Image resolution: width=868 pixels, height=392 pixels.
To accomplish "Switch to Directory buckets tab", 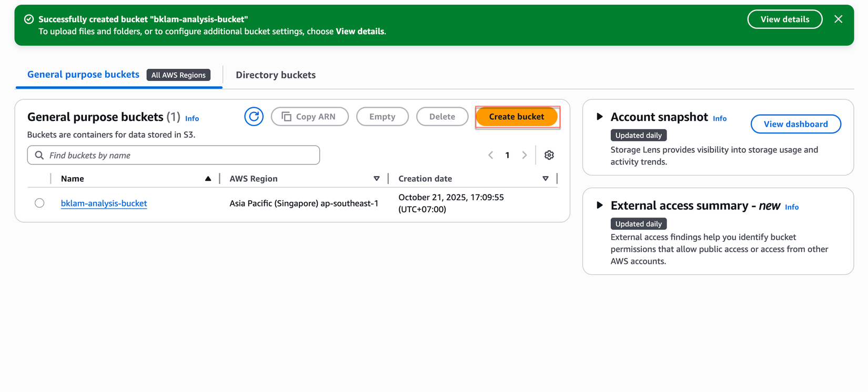I will tap(276, 75).
